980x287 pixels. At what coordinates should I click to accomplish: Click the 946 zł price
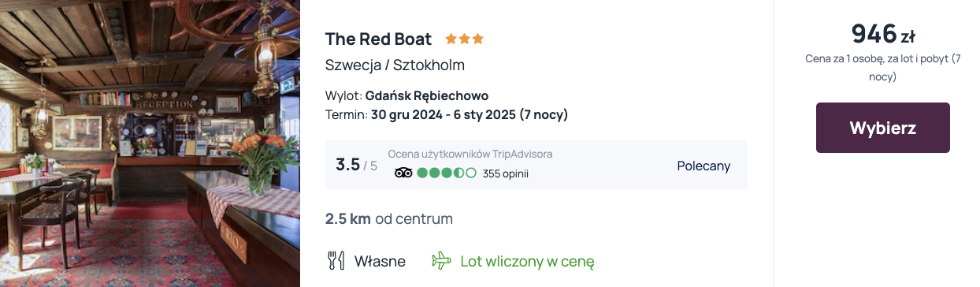[882, 35]
